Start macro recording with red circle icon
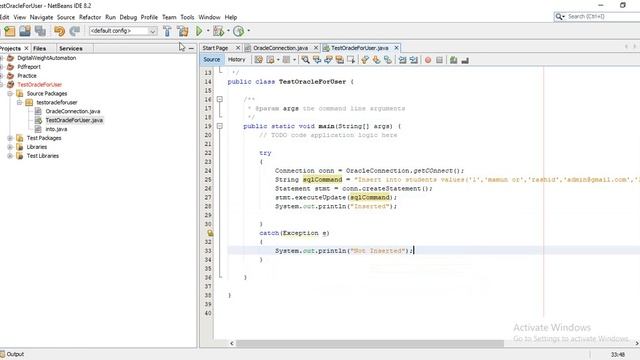Image resolution: width=640 pixels, height=360 pixels. pyautogui.click(x=428, y=60)
